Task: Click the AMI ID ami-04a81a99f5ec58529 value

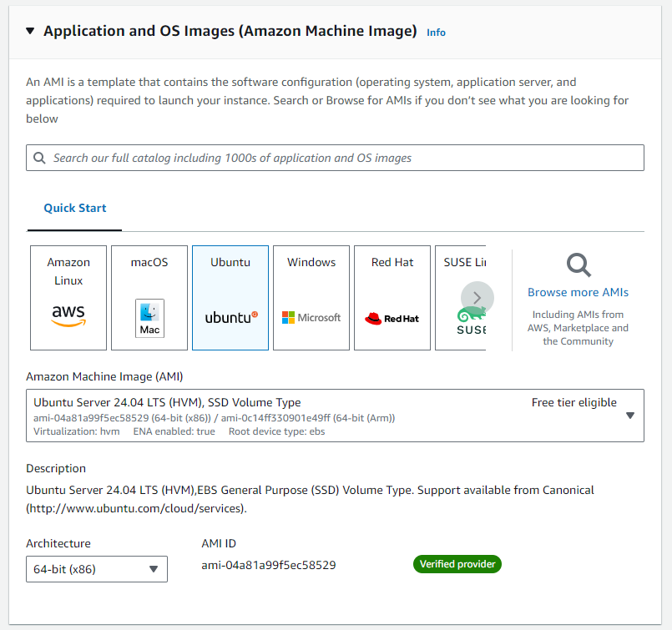Action: 269,565
